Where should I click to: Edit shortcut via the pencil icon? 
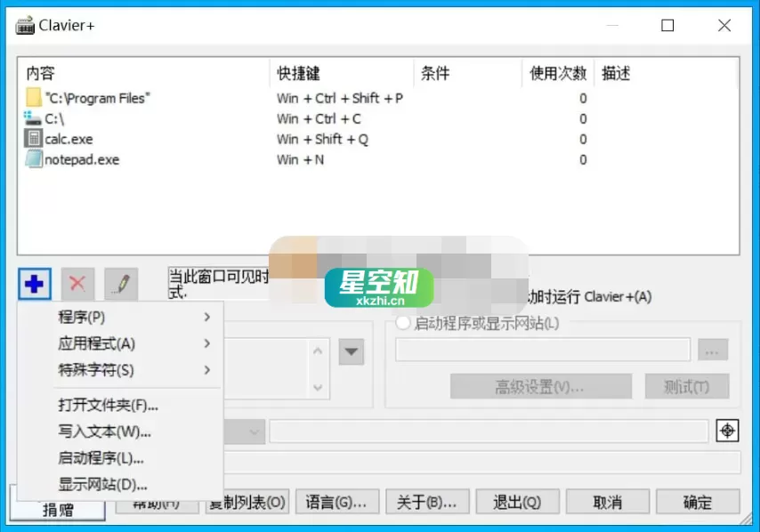(x=121, y=283)
